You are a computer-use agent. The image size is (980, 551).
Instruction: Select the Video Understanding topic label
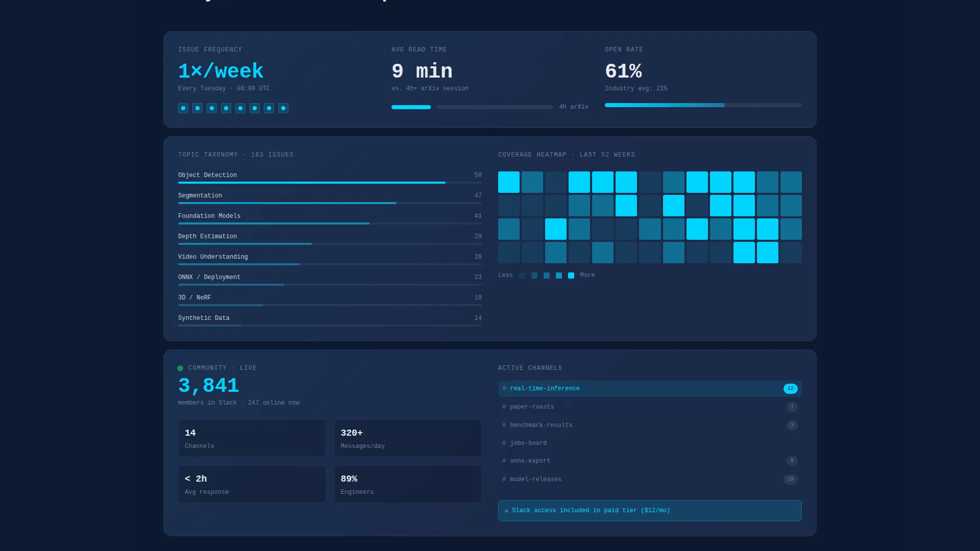click(213, 257)
